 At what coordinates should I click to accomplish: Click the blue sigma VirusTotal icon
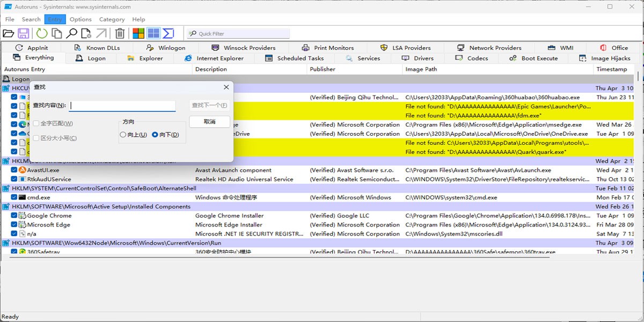[169, 33]
